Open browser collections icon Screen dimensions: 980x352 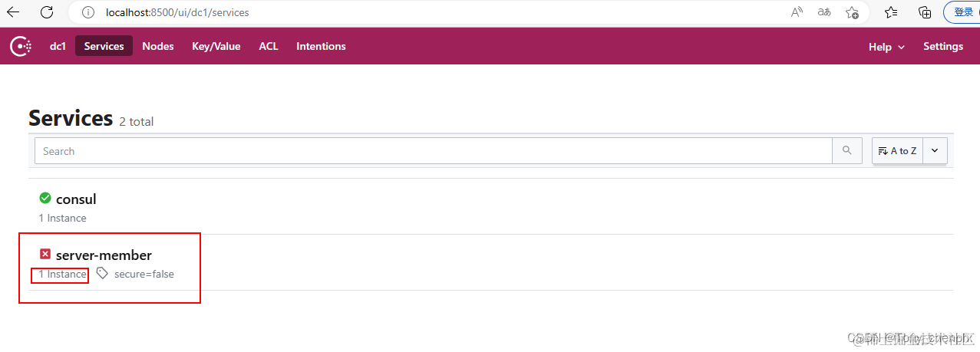coord(925,12)
